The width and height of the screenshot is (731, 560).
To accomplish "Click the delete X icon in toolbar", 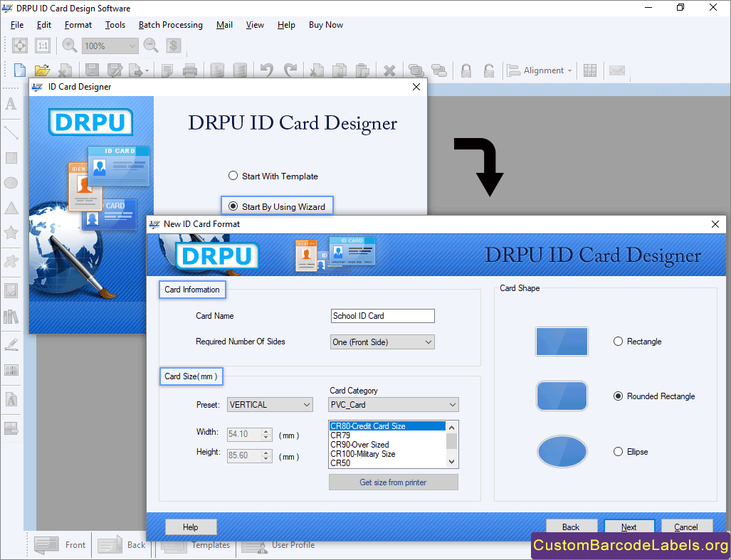I will (x=389, y=71).
